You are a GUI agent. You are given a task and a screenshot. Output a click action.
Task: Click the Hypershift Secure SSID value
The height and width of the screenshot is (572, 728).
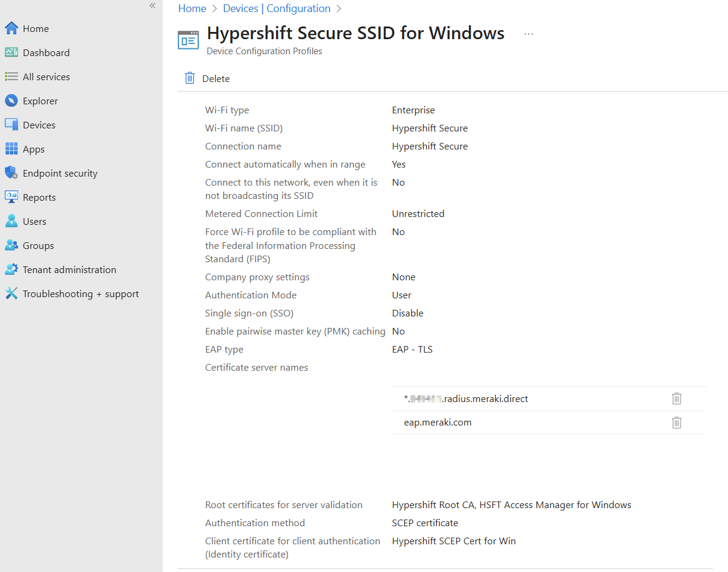click(430, 128)
